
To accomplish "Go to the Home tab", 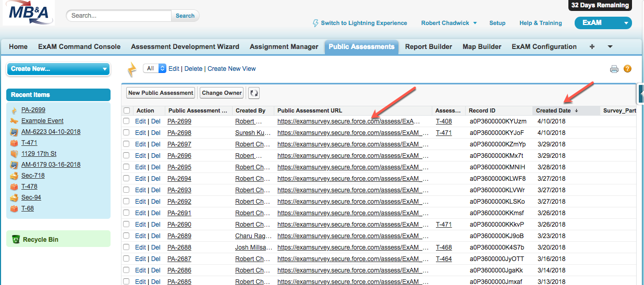I will pos(18,47).
